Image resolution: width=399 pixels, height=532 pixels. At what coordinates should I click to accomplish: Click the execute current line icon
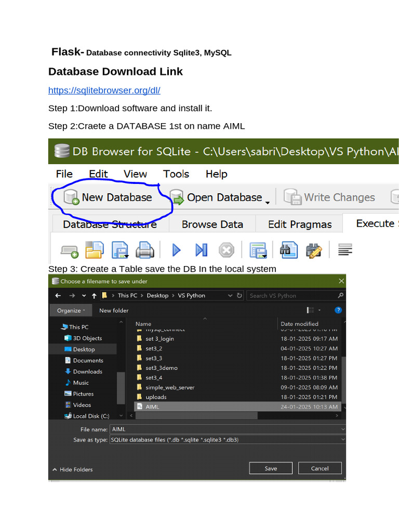click(201, 250)
